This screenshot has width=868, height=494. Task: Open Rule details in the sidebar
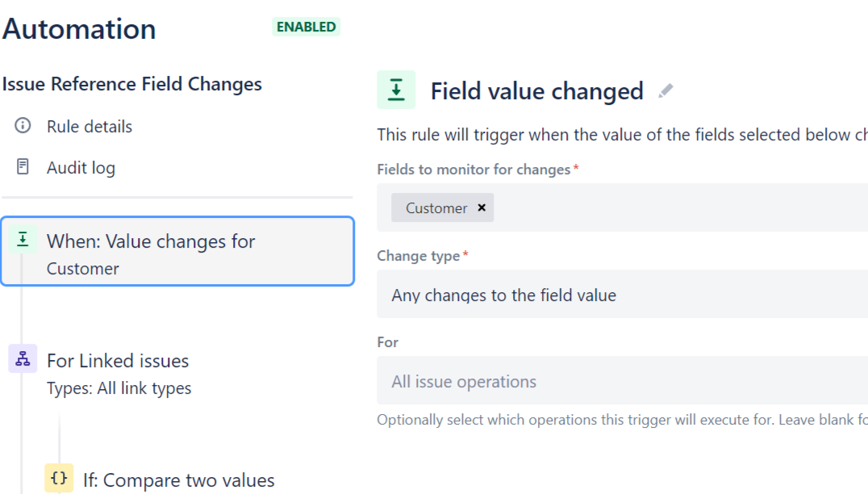click(89, 127)
